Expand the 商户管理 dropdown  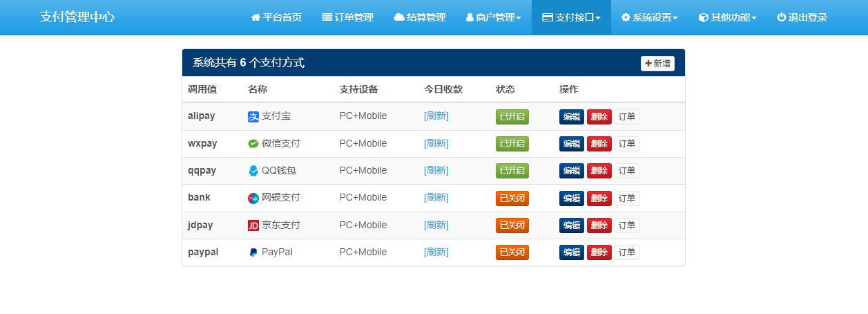(x=494, y=17)
